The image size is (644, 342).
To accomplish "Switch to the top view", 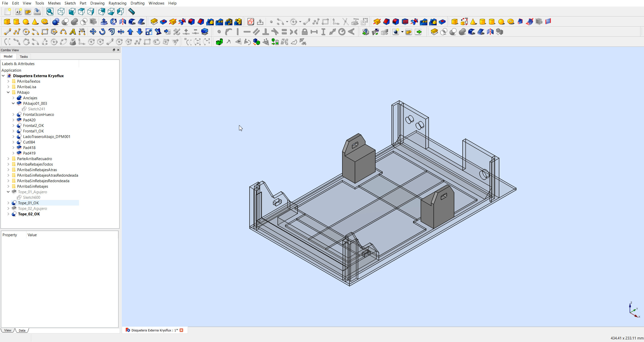I will [x=81, y=12].
